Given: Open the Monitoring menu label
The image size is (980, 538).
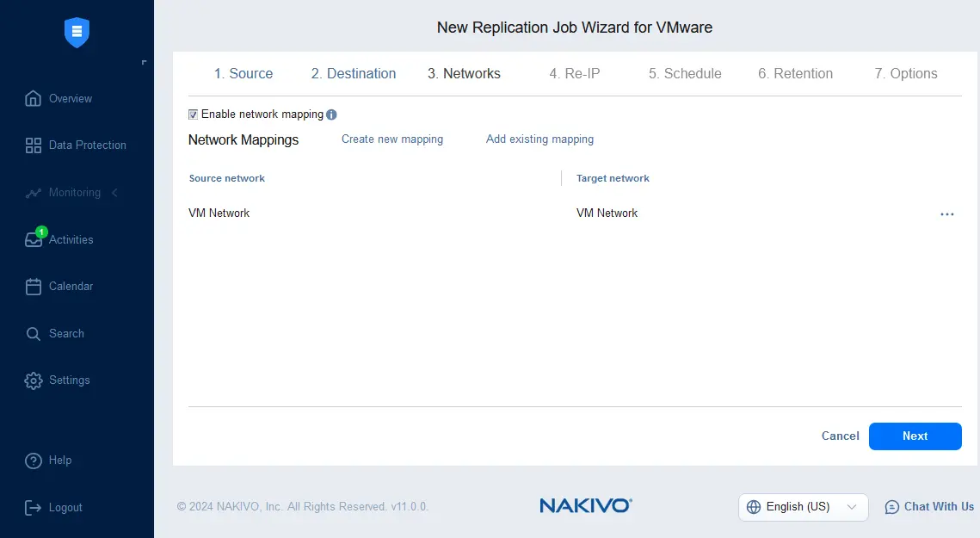Looking at the screenshot, I should pos(74,193).
